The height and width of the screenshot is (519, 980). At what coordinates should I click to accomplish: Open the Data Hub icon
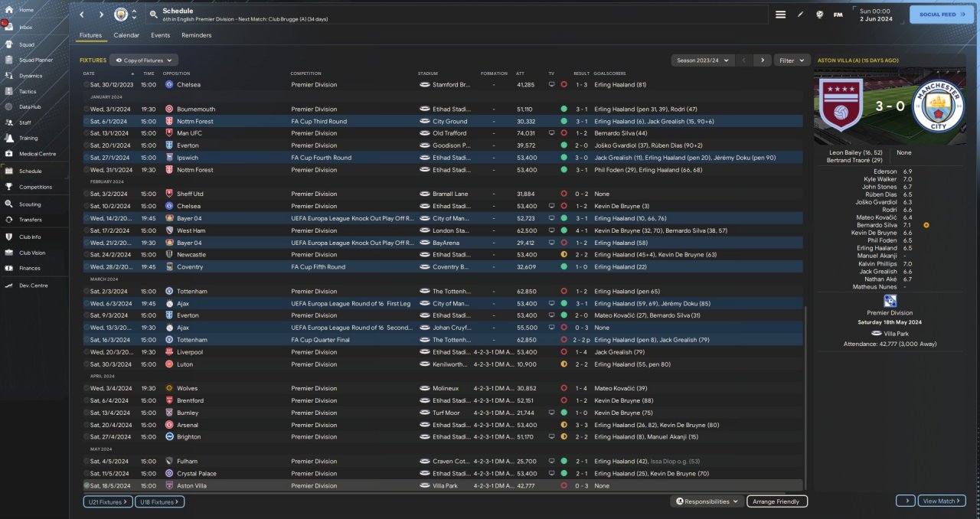(x=8, y=106)
